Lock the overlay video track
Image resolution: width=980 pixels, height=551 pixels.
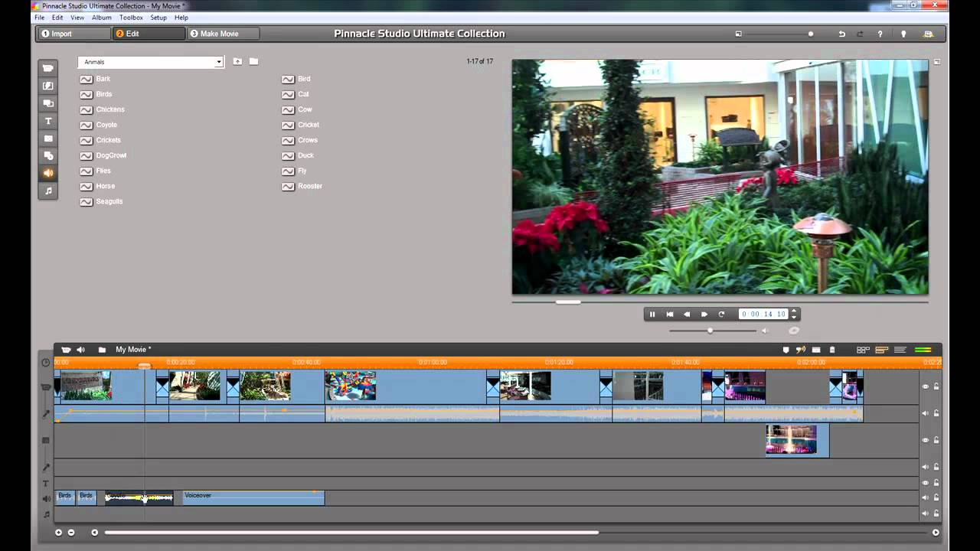[x=936, y=440]
